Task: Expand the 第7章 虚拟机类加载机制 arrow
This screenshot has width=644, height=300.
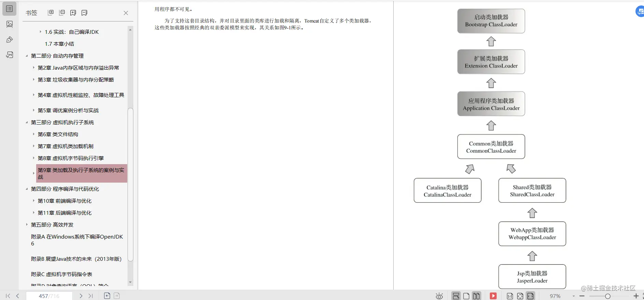Action: tap(33, 146)
